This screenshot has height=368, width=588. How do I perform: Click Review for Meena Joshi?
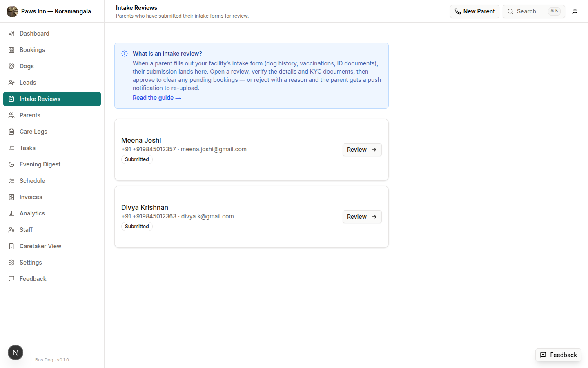pyautogui.click(x=362, y=150)
